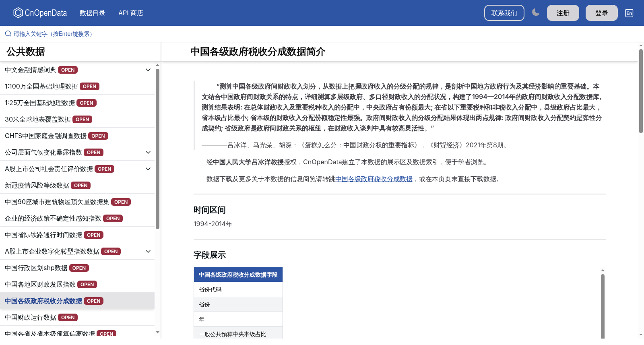Expand the 中文金融情感词典 chevron
644x345 pixels.
click(148, 70)
